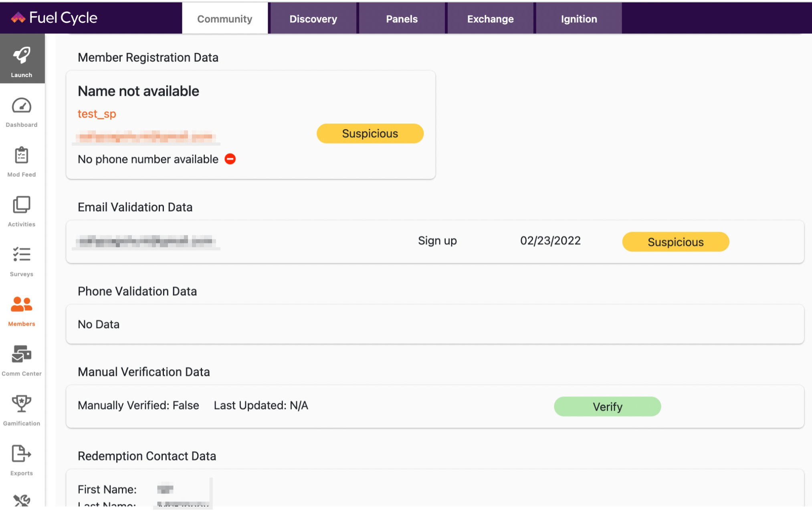812x511 pixels.
Task: Select the Members people icon
Action: [x=22, y=304]
